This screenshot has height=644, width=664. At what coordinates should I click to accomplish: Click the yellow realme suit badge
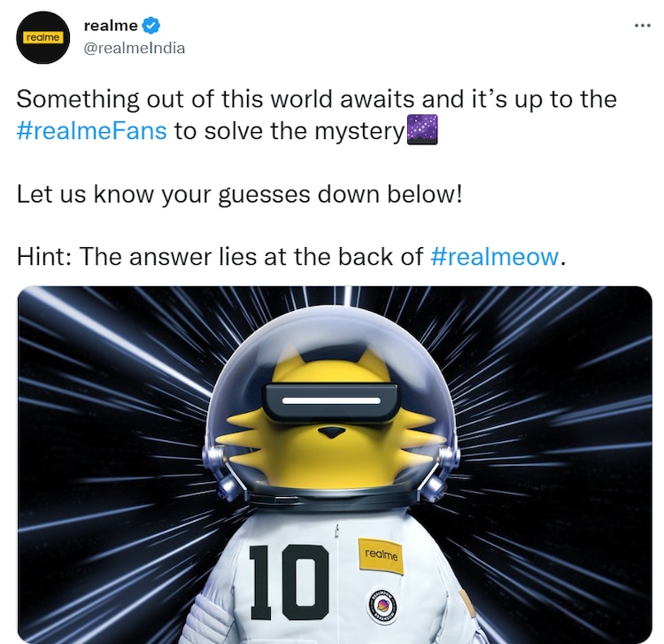click(381, 556)
